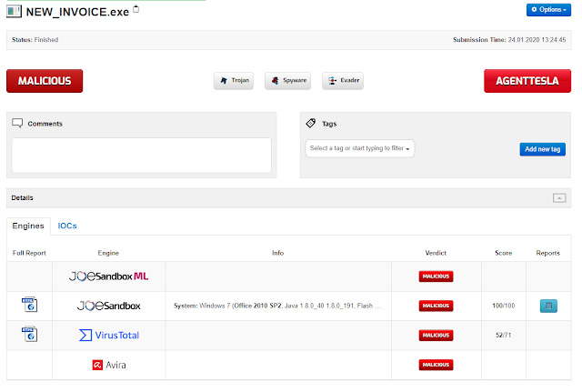
Task: Click the Tags label icon
Action: (311, 123)
